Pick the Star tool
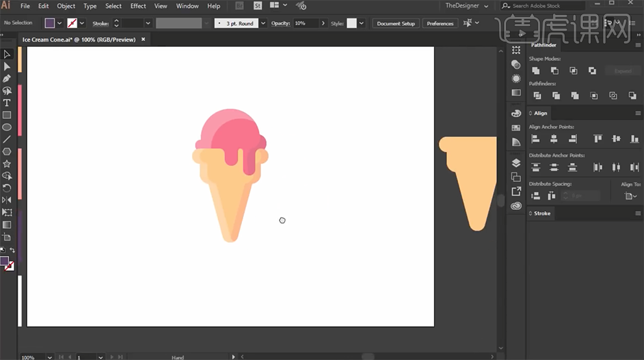The height and width of the screenshot is (360, 644). [7, 164]
